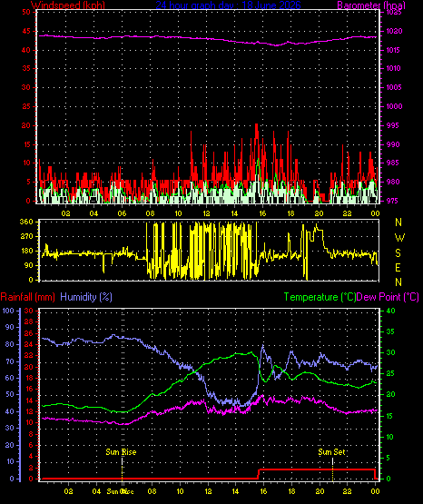Image resolution: width=423 pixels, height=504 pixels.
Task: Click the "1020" barometer axis value
Action: point(394,32)
